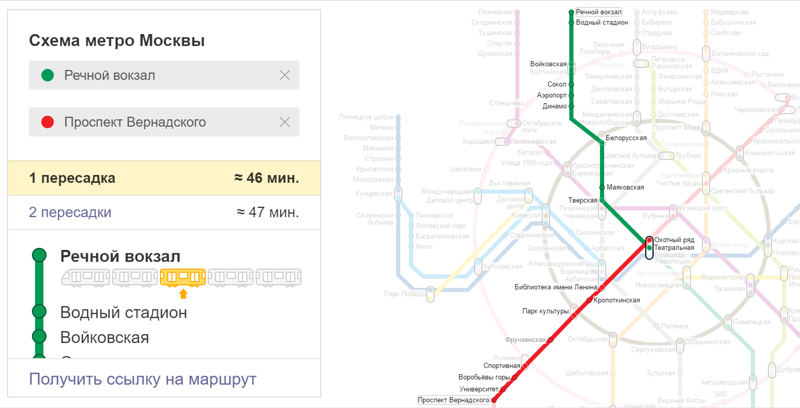The width and height of the screenshot is (800, 408).
Task: Click the Белорусская station marker on map
Action: coord(602,142)
